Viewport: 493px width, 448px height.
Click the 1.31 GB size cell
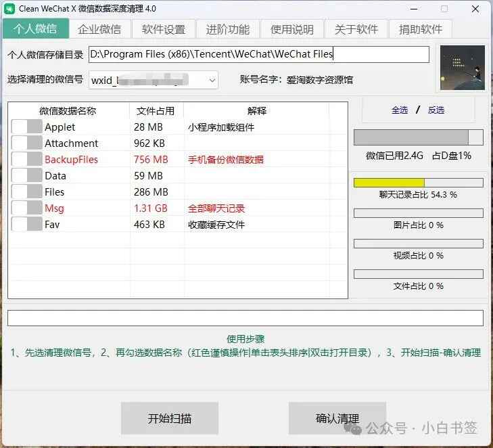pos(151,208)
